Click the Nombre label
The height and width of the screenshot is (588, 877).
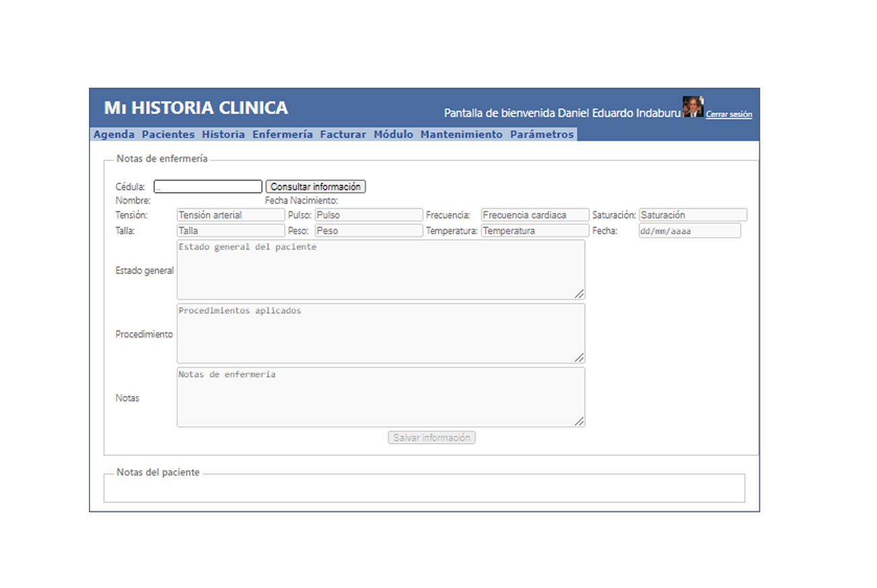point(133,200)
